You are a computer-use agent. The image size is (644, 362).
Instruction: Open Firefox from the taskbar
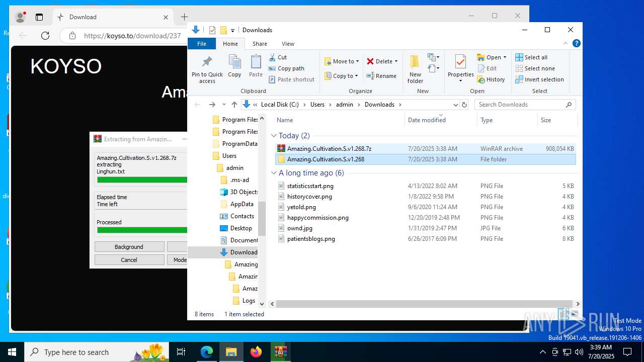click(256, 352)
